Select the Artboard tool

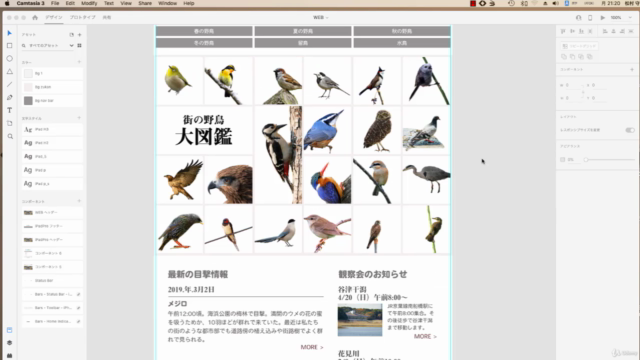click(9, 123)
